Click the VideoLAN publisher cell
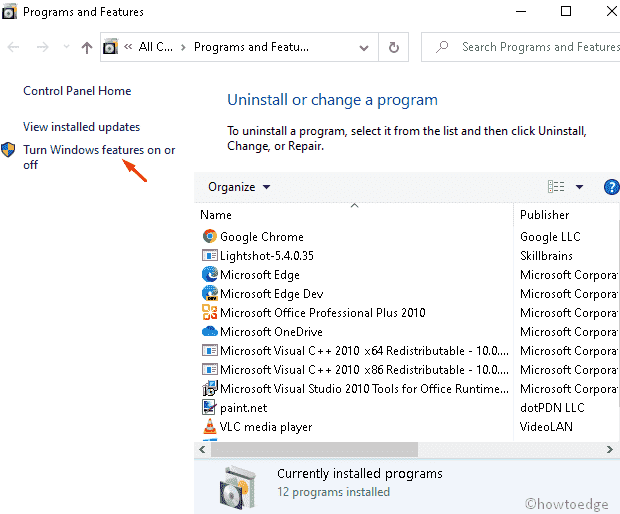This screenshot has width=620, height=514. (546, 426)
